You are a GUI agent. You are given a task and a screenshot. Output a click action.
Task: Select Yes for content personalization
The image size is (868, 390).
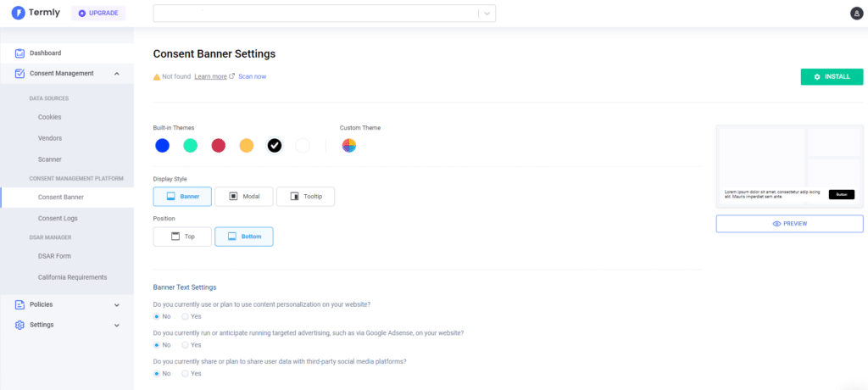[x=186, y=316]
